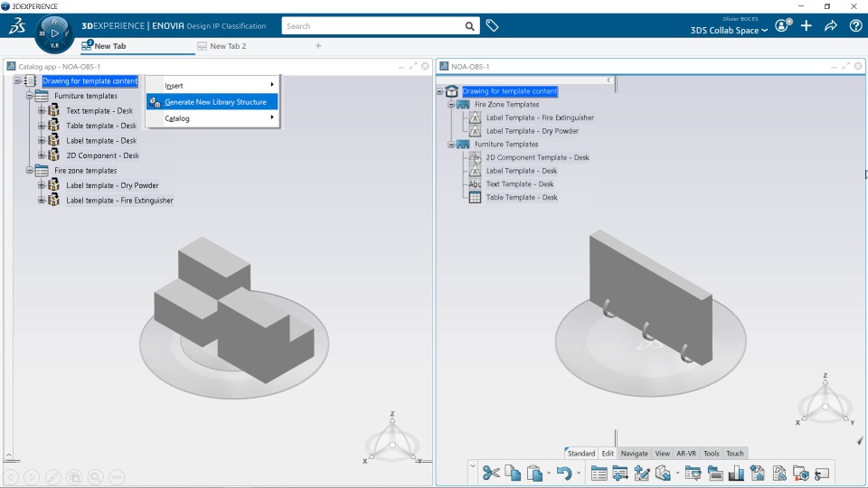Choose Generate New Library Structure

point(212,102)
